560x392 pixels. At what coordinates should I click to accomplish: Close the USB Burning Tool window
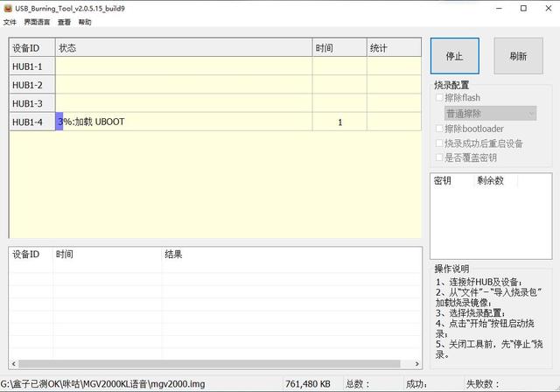coord(549,8)
